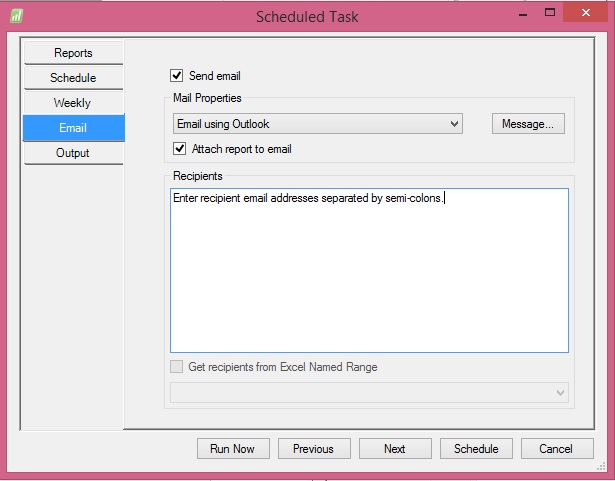This screenshot has height=481, width=615.
Task: Go to the Weekly tab
Action: click(74, 103)
